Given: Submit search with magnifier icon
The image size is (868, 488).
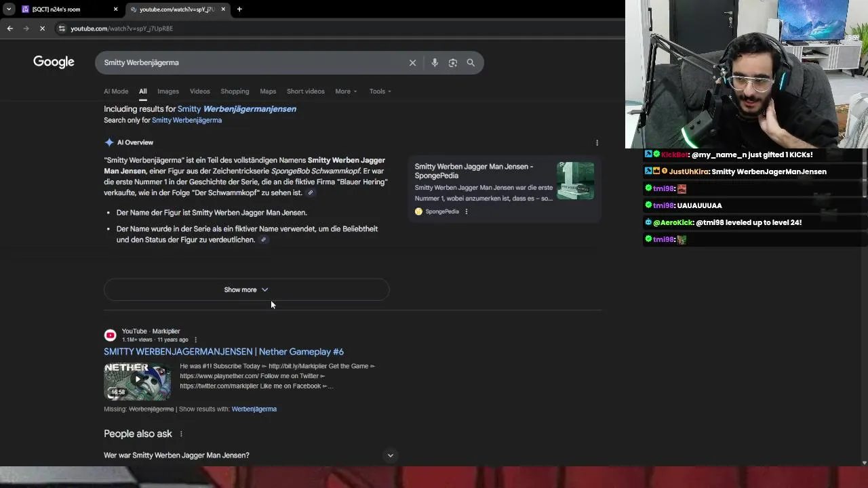Looking at the screenshot, I should pos(471,62).
